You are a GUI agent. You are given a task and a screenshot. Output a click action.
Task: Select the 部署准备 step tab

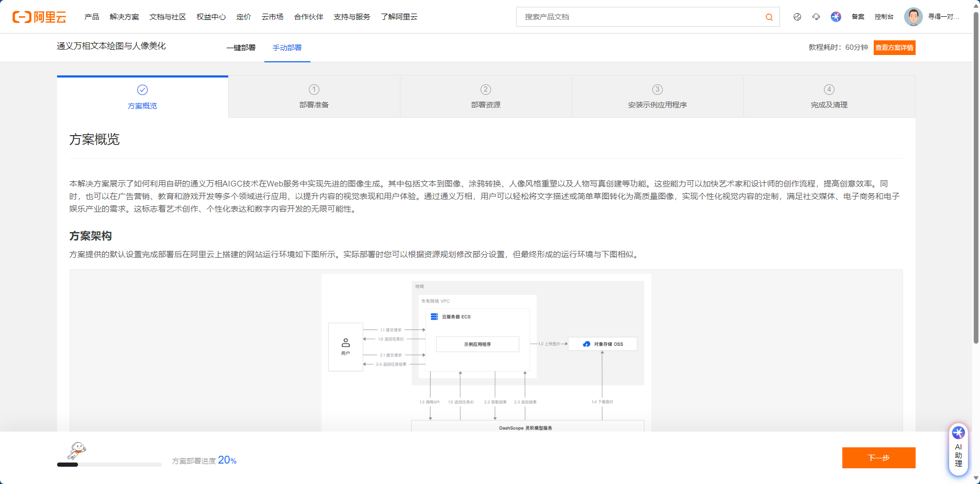click(x=314, y=97)
